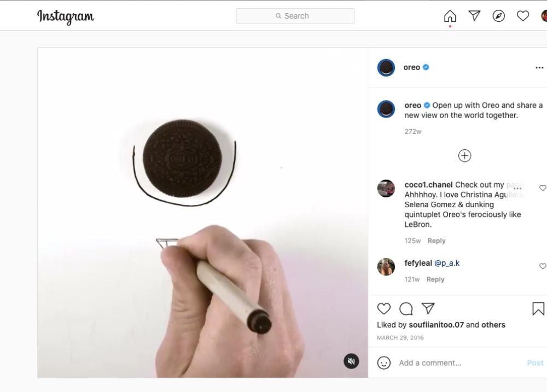Share post with paper plane icon below video
Viewport: 547px width, 392px height.
428,308
